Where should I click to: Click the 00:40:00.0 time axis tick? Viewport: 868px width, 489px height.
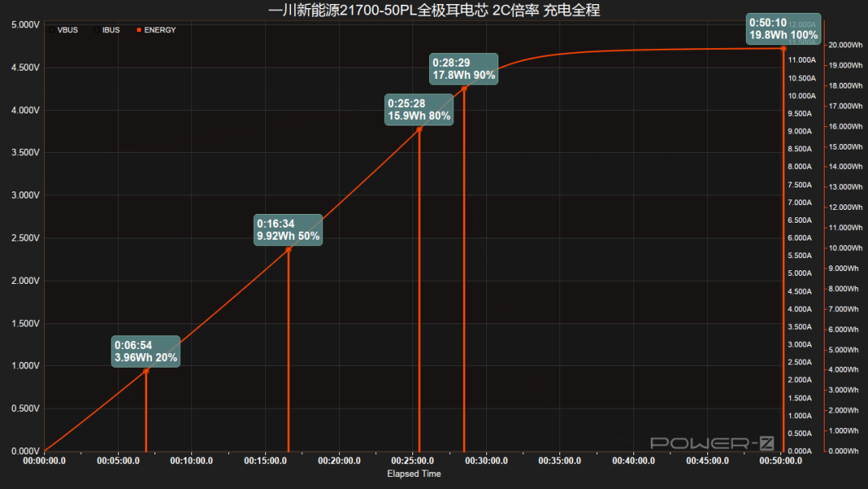pyautogui.click(x=633, y=461)
